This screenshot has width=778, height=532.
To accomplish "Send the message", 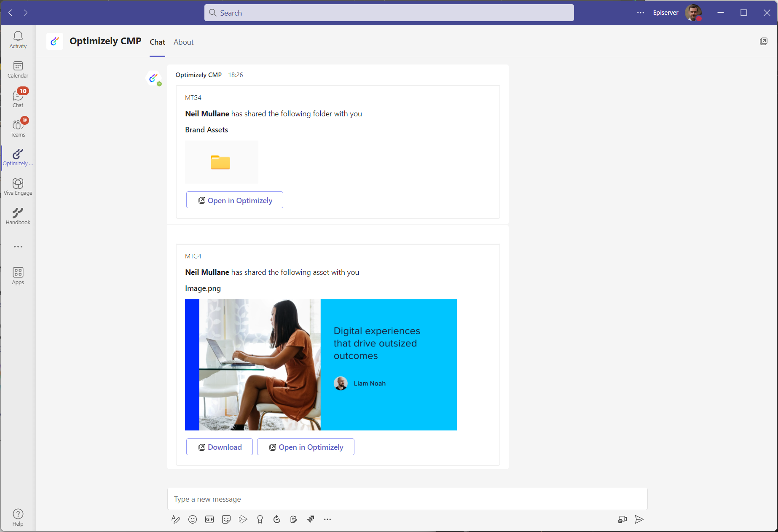I will [639, 519].
